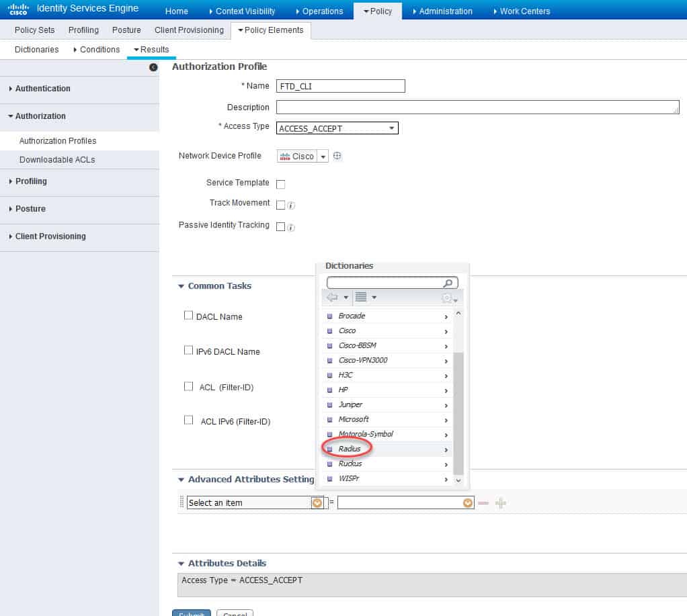This screenshot has height=616, width=687.
Task: Open H3C dictionary chevron arrow
Action: [x=446, y=376]
